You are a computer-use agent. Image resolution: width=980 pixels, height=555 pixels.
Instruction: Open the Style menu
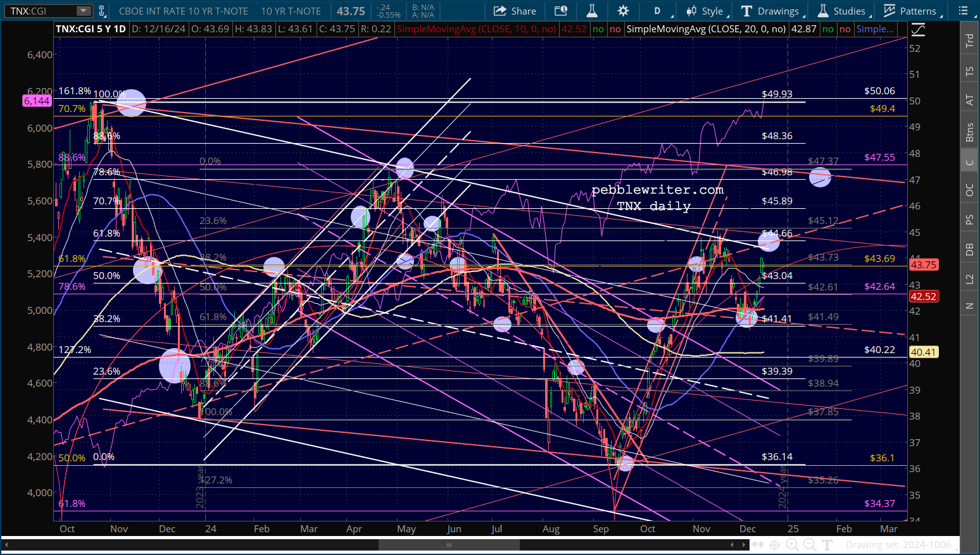coord(706,11)
